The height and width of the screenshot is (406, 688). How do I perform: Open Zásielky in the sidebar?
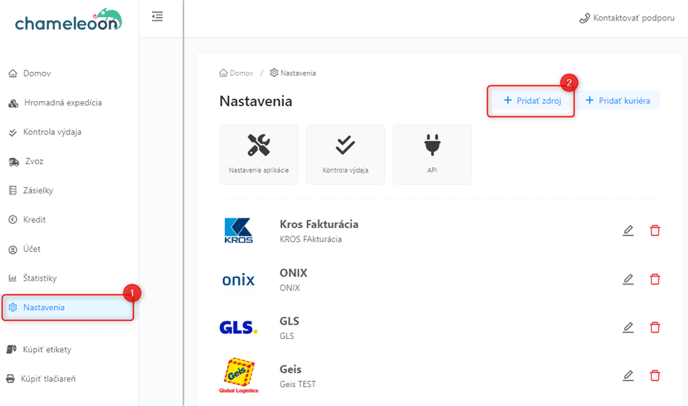[31, 190]
